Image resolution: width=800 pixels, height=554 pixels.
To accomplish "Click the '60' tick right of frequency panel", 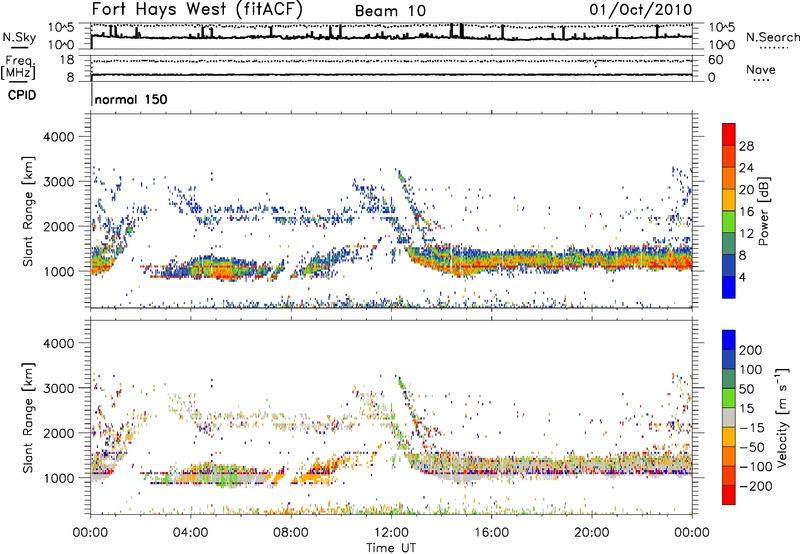I will pos(716,60).
